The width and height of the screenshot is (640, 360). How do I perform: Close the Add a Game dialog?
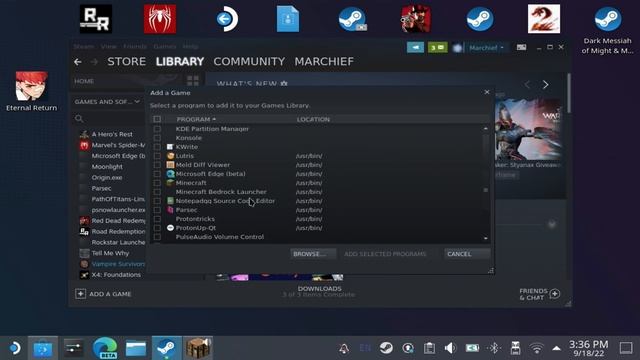tap(487, 92)
